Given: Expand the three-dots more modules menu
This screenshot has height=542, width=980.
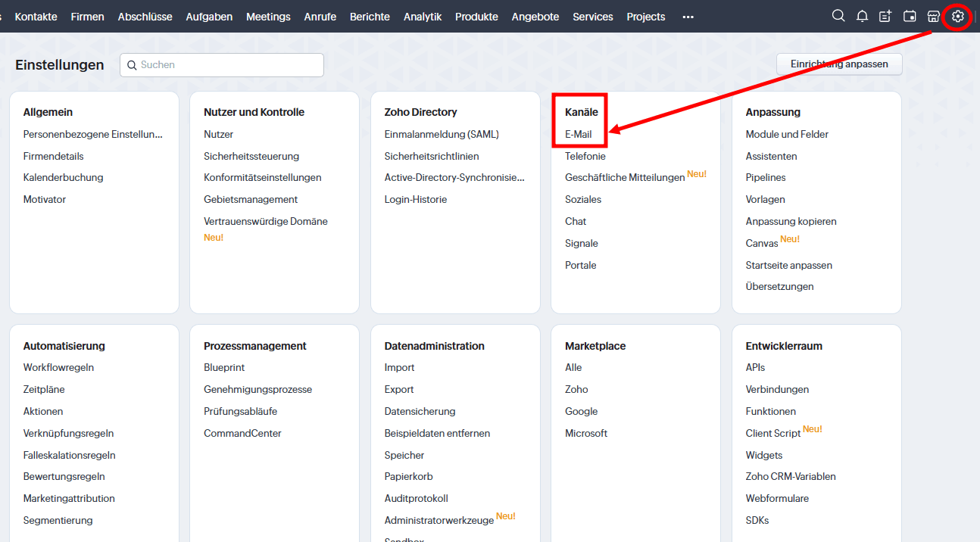Looking at the screenshot, I should (688, 17).
